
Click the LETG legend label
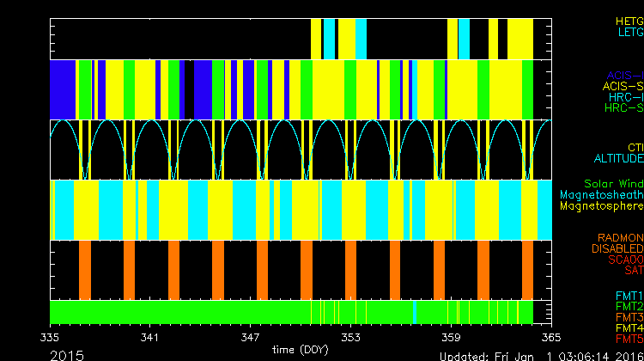(630, 33)
